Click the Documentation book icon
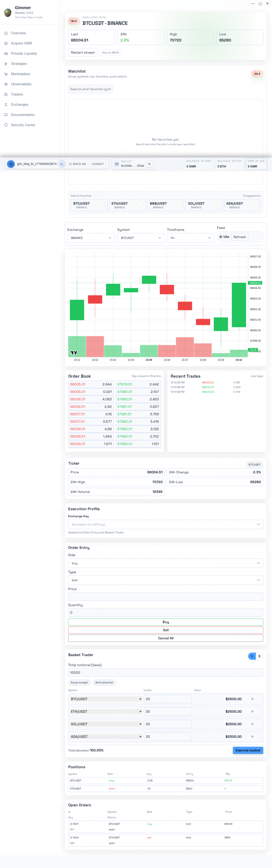Viewport: 272px width, 868px height. pyautogui.click(x=6, y=115)
